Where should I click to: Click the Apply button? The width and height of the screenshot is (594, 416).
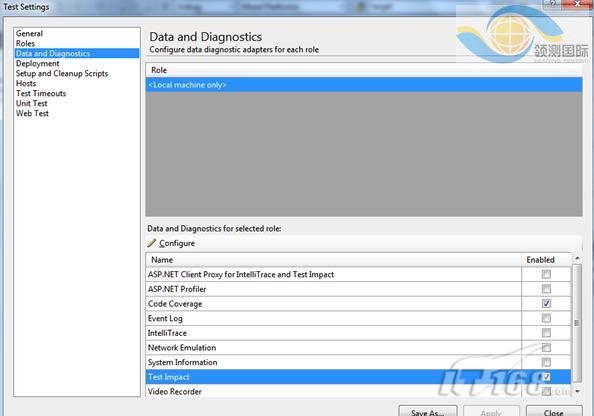(x=491, y=411)
